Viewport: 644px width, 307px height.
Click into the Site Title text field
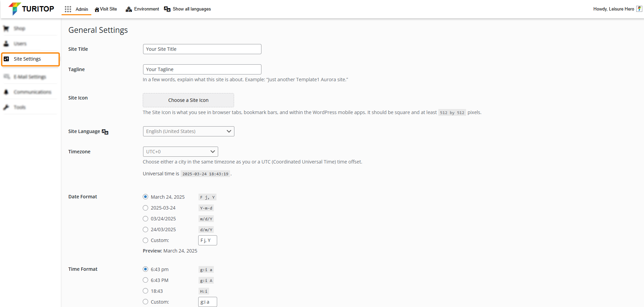(202, 49)
